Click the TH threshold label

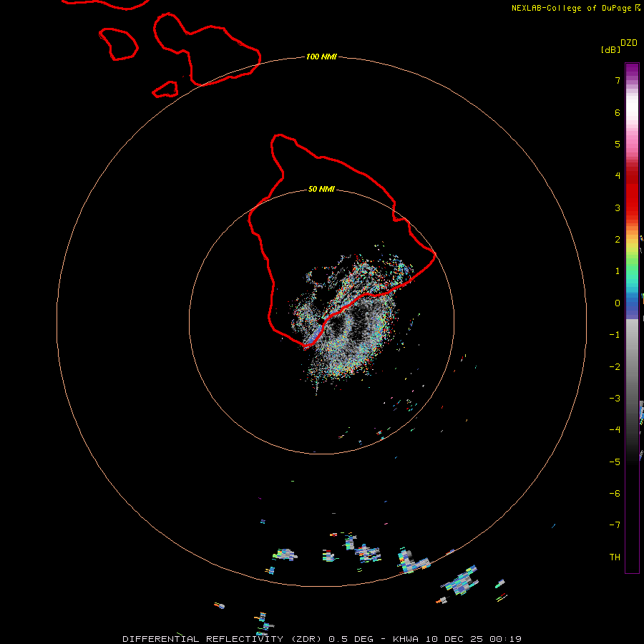[x=615, y=557]
